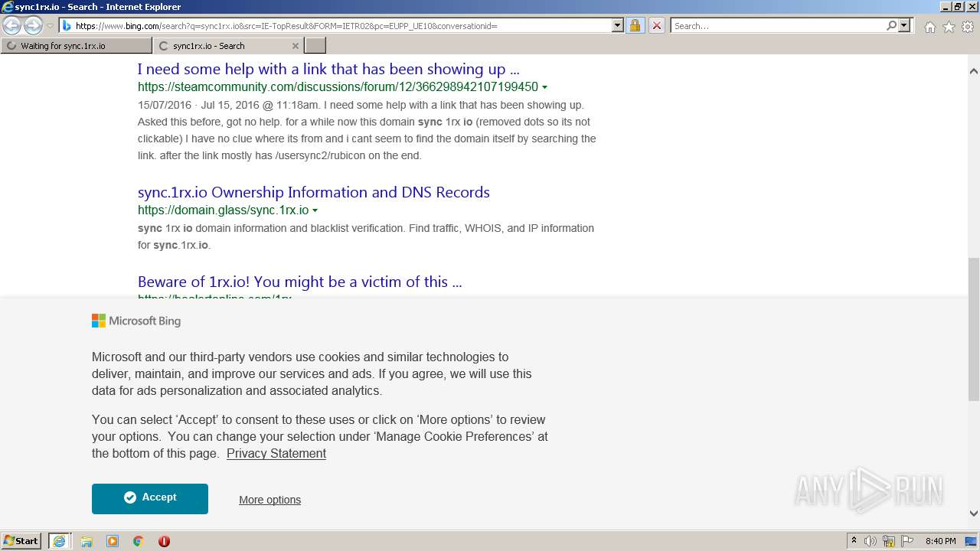Click the page scrollbar down arrow
This screenshot has width=980, height=551.
(974, 514)
